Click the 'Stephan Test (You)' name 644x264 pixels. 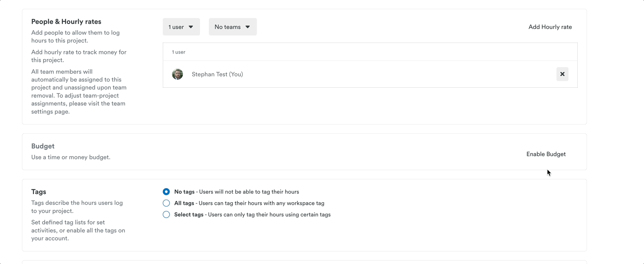[x=217, y=74]
